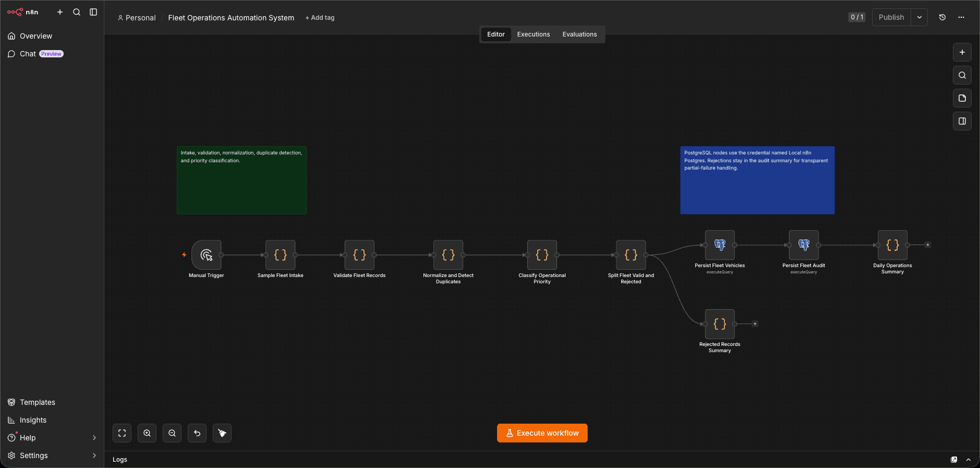Select the Sample Fleet Intake node
Viewport: 980px width, 468px height.
pos(281,255)
